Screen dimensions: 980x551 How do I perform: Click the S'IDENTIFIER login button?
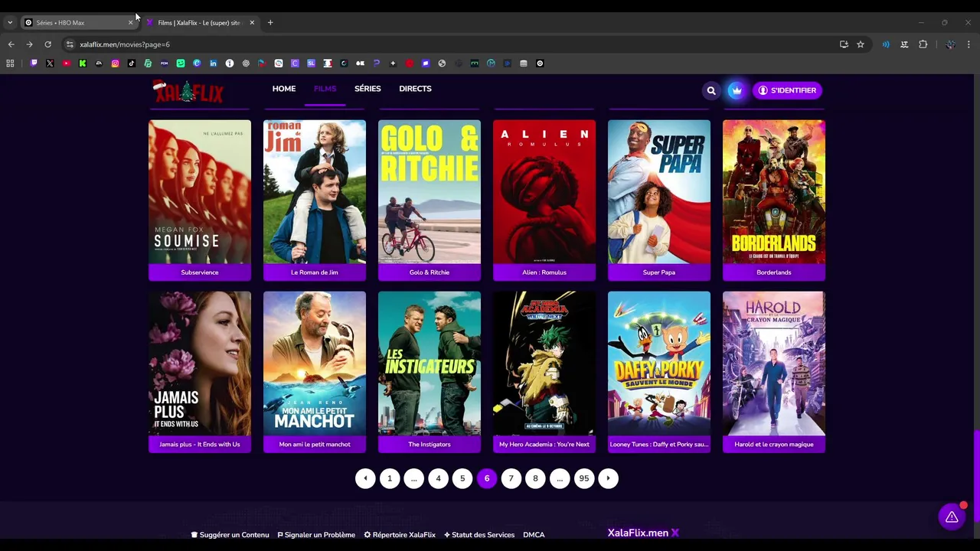click(787, 90)
